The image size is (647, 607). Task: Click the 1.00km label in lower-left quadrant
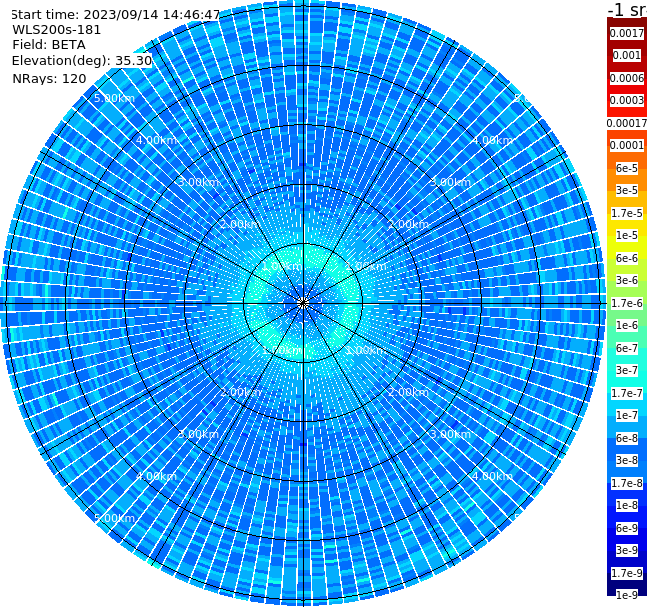pos(283,350)
